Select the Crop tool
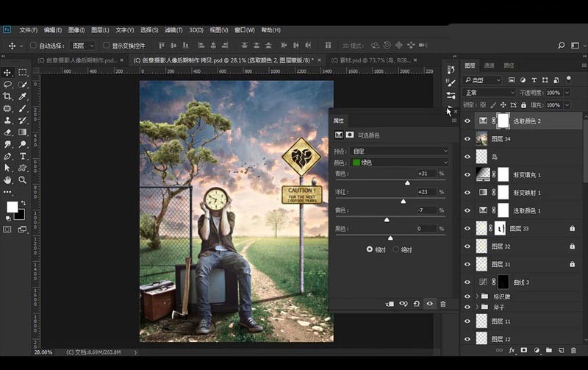 pyautogui.click(x=7, y=96)
